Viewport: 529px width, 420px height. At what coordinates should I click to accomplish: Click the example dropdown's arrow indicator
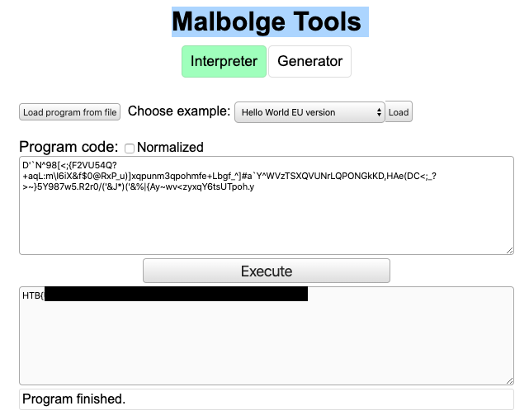tap(380, 112)
